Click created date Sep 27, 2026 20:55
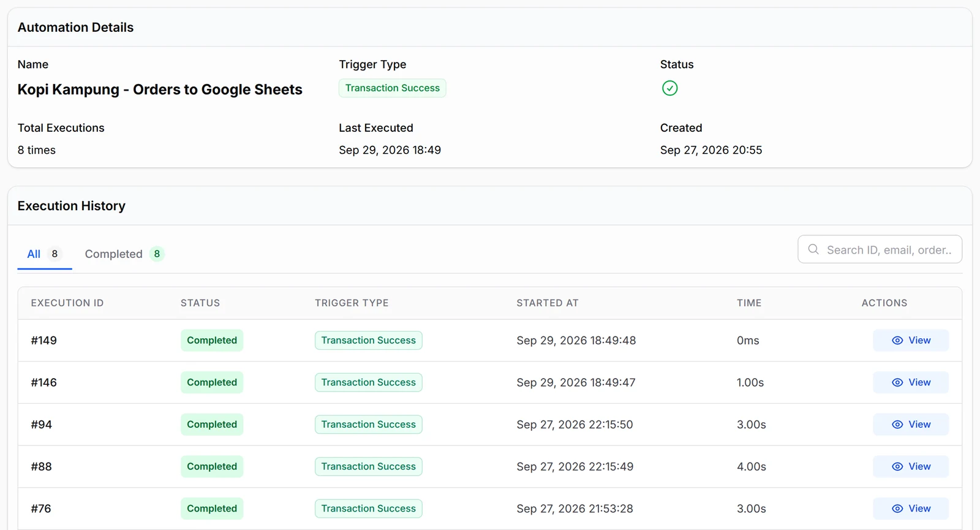This screenshot has height=530, width=980. click(x=711, y=150)
